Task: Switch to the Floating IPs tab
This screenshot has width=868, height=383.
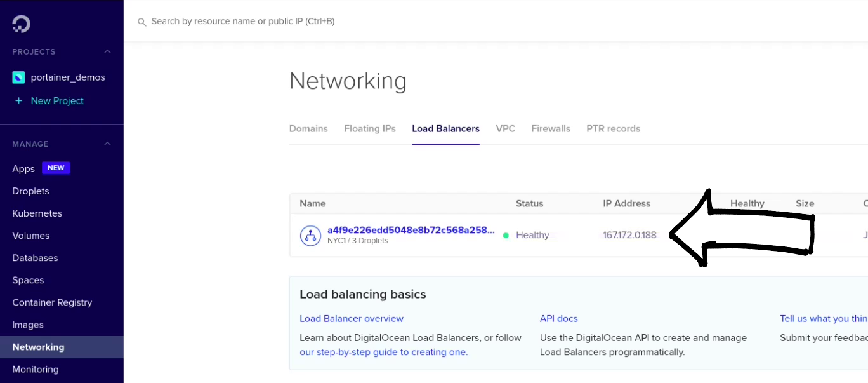Action: pyautogui.click(x=370, y=129)
